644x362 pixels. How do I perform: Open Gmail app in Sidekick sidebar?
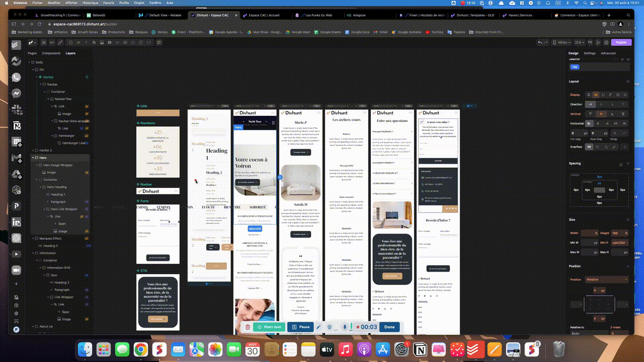[16, 157]
